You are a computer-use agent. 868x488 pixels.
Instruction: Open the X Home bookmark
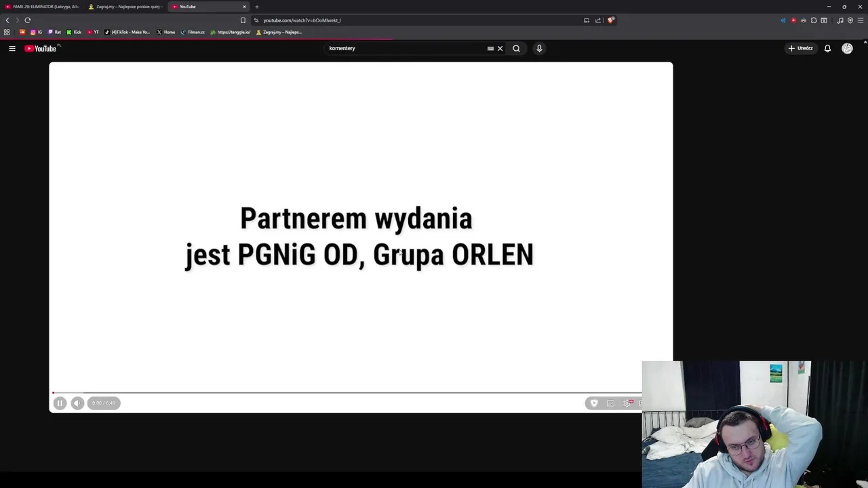tap(165, 32)
